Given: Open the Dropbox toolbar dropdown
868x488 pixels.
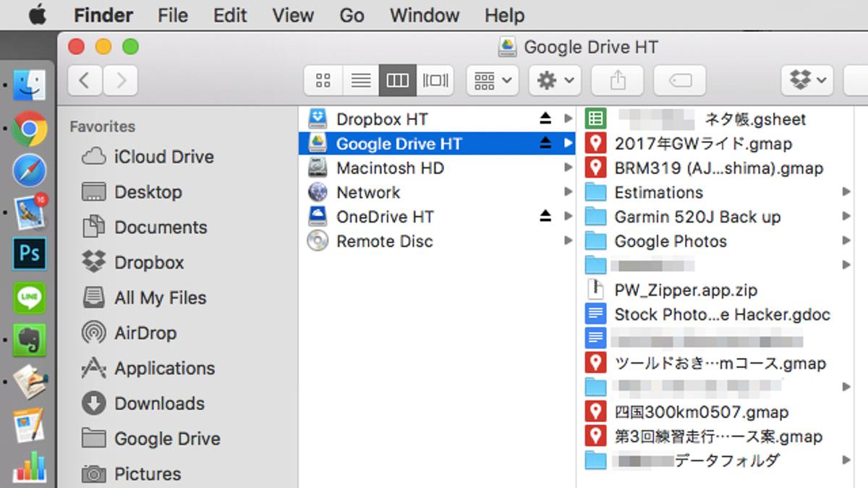Looking at the screenshot, I should [807, 80].
